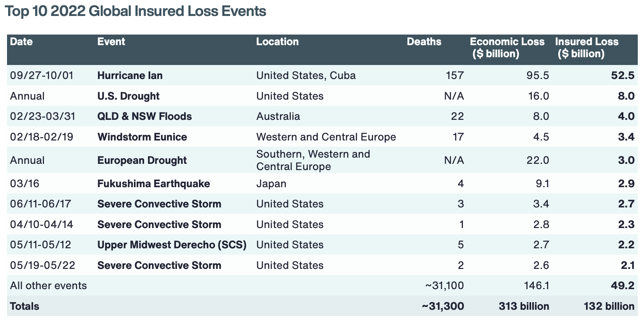This screenshot has width=644, height=323.
Task: Click the Economic Loss column header
Action: (x=507, y=47)
